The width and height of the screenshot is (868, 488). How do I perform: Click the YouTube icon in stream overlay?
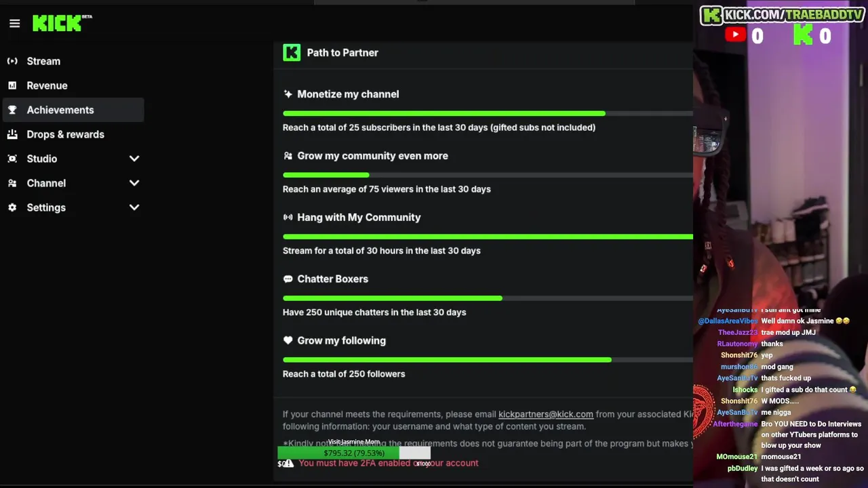(735, 35)
